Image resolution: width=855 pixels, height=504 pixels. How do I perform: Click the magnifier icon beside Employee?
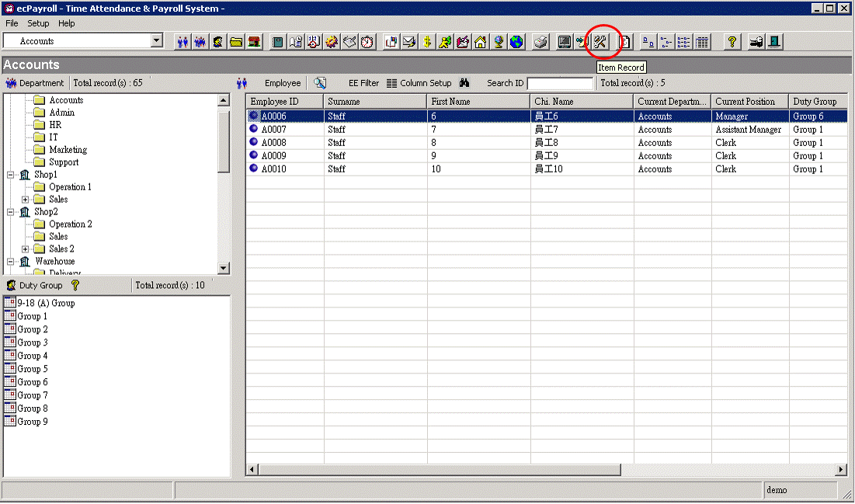click(320, 83)
